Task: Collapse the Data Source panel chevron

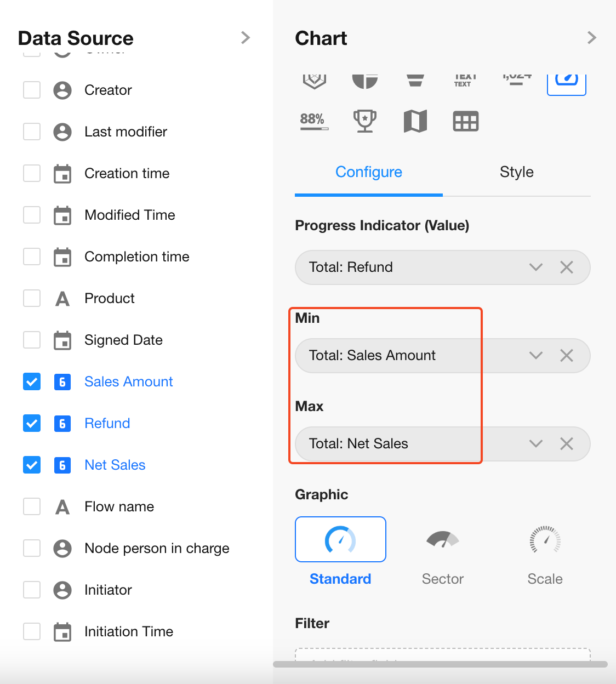Action: (x=246, y=38)
